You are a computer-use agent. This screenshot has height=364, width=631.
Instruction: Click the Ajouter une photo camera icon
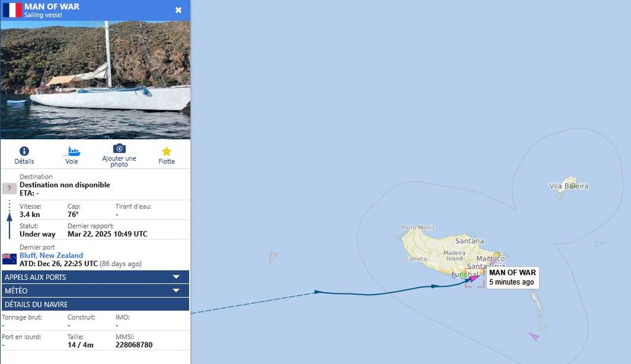(119, 148)
